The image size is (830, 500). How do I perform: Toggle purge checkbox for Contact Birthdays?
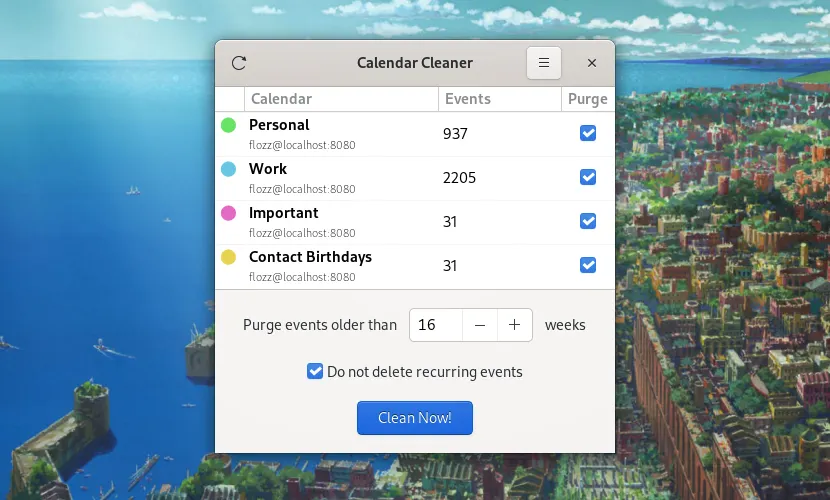pos(588,265)
